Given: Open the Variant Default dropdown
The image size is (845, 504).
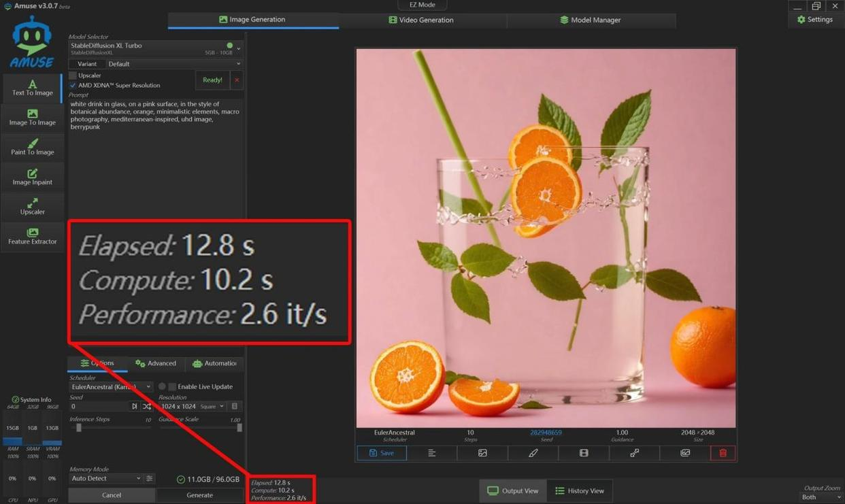Looking at the screenshot, I should (x=173, y=64).
